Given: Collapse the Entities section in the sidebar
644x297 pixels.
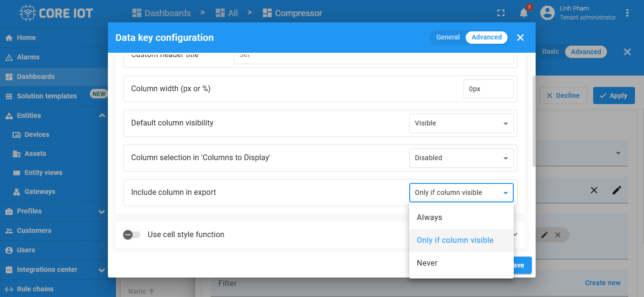Looking at the screenshot, I should point(102,115).
